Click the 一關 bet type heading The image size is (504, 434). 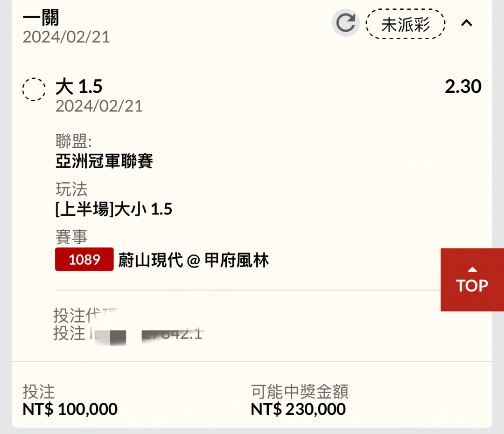[x=41, y=17]
